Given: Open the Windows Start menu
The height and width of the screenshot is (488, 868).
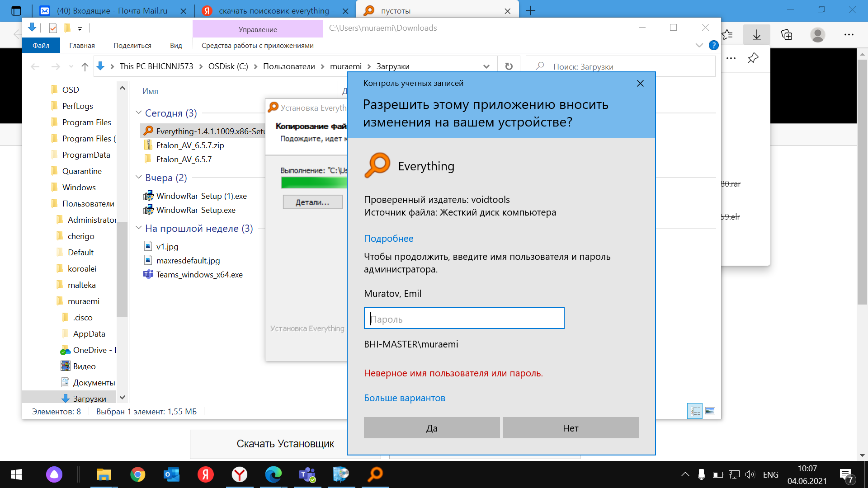Looking at the screenshot, I should 16,474.
